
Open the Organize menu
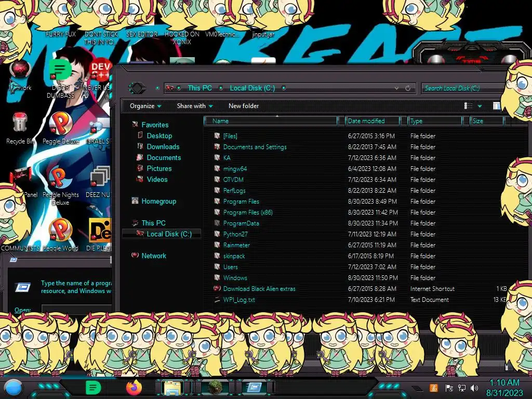[145, 106]
